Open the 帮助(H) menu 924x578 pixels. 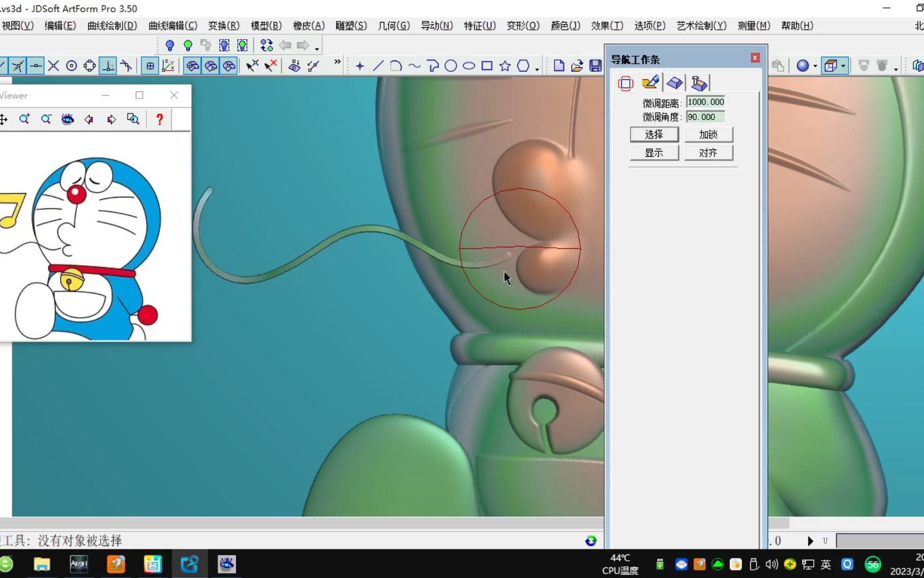click(x=797, y=26)
